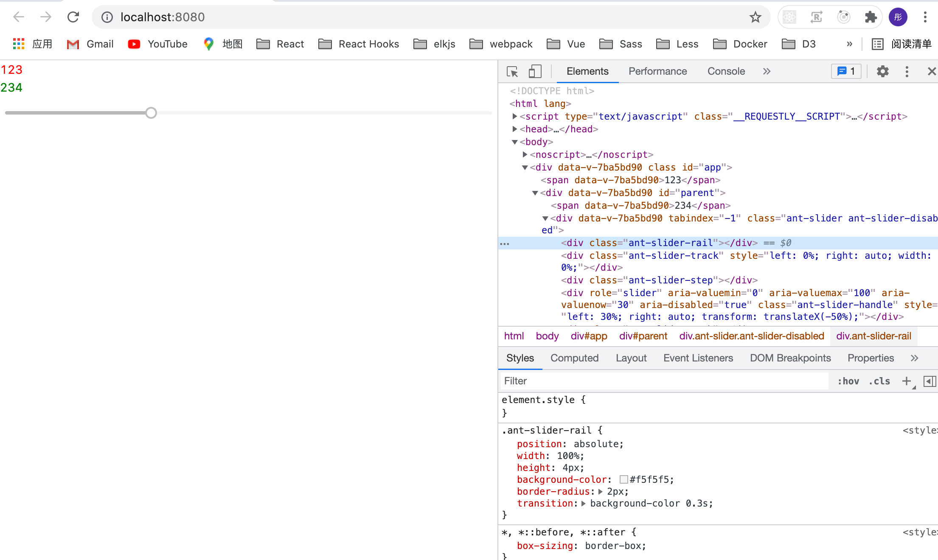Open the React Hooks bookmarks folder
Image resolution: width=938 pixels, height=560 pixels.
359,44
